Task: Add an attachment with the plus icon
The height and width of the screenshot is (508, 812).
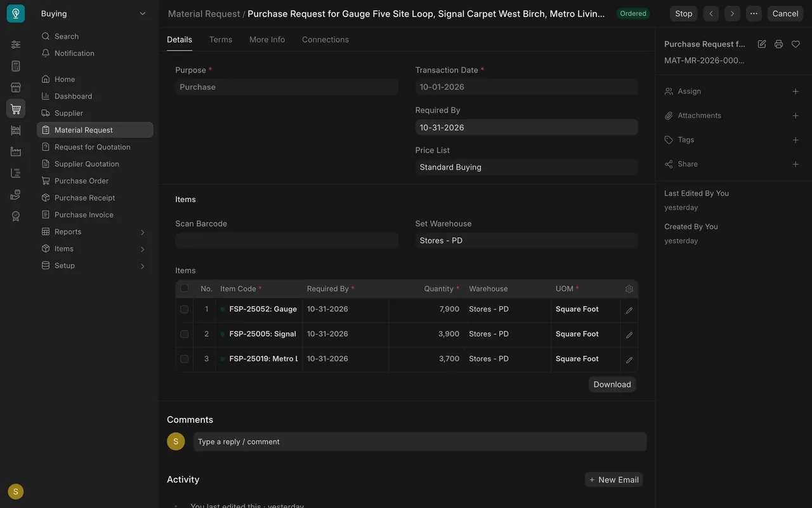Action: point(796,116)
